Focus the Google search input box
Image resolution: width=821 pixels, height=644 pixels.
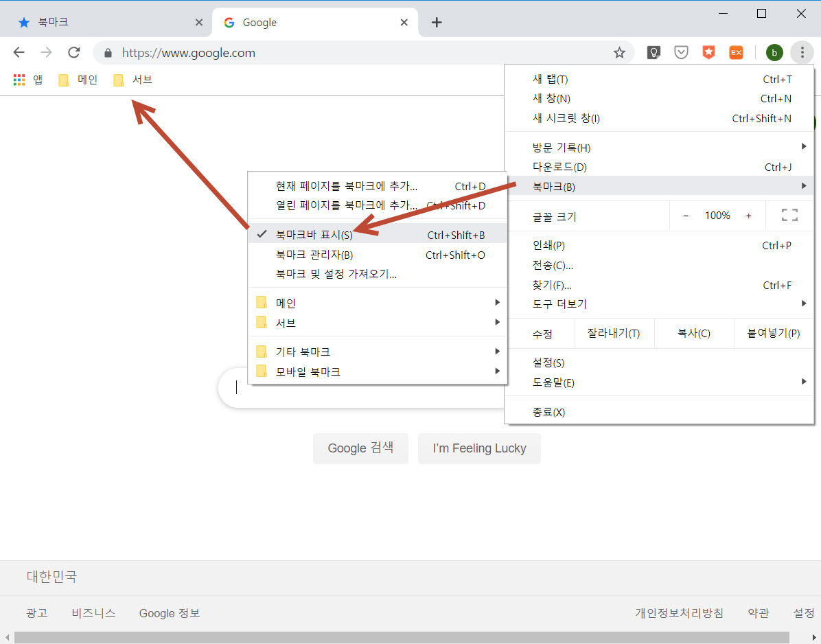coord(361,387)
